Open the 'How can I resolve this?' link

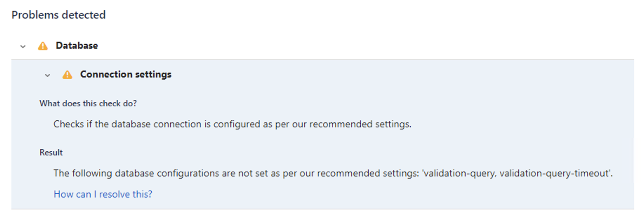click(103, 194)
